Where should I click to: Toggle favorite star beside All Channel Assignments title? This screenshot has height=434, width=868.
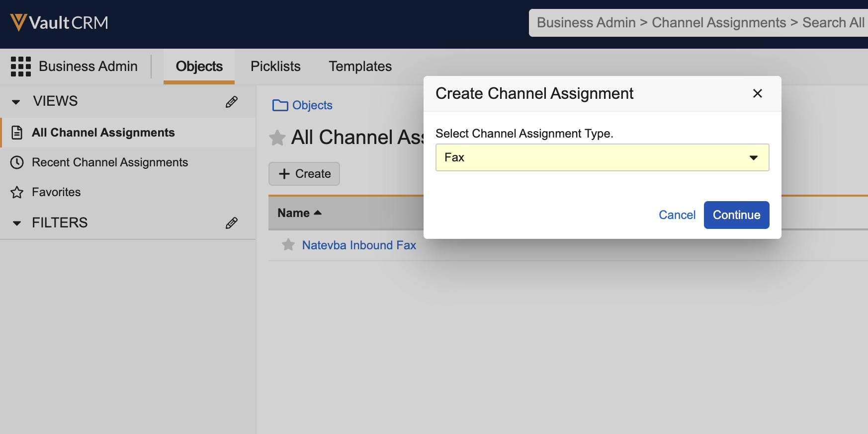pyautogui.click(x=277, y=138)
